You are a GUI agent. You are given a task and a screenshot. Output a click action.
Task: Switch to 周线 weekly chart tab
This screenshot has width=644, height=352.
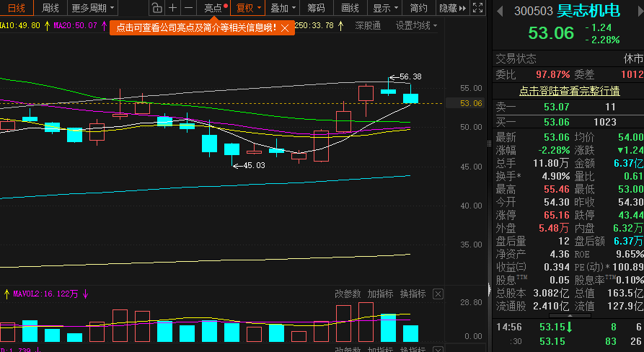50,8
